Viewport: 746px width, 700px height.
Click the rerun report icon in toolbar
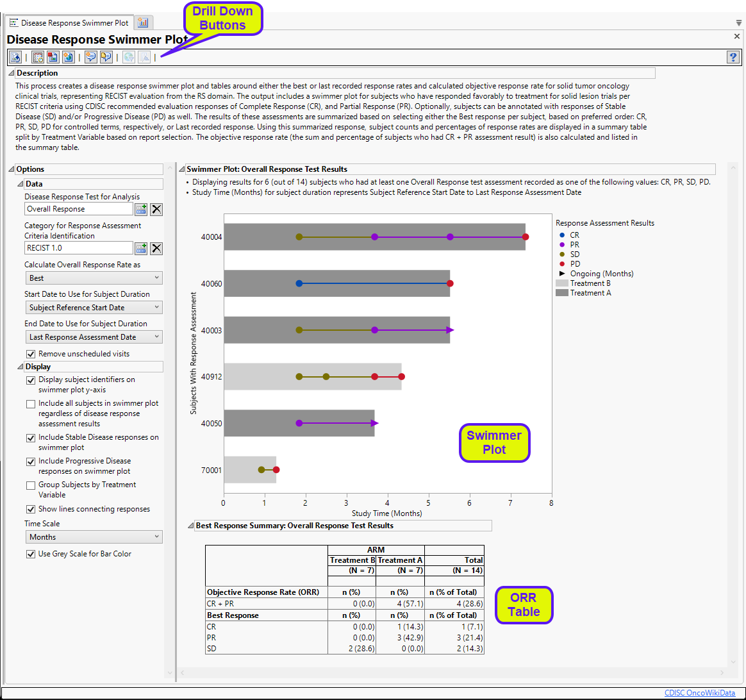point(15,58)
